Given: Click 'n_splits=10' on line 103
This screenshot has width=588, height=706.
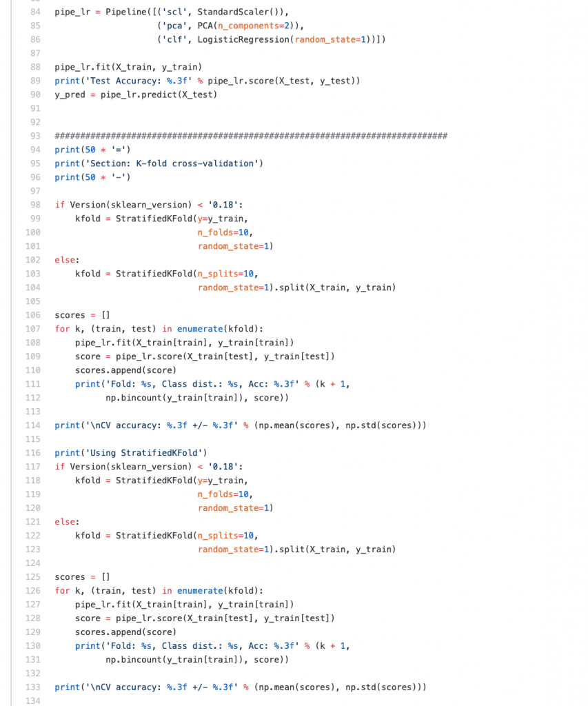Looking at the screenshot, I should pyautogui.click(x=225, y=274).
